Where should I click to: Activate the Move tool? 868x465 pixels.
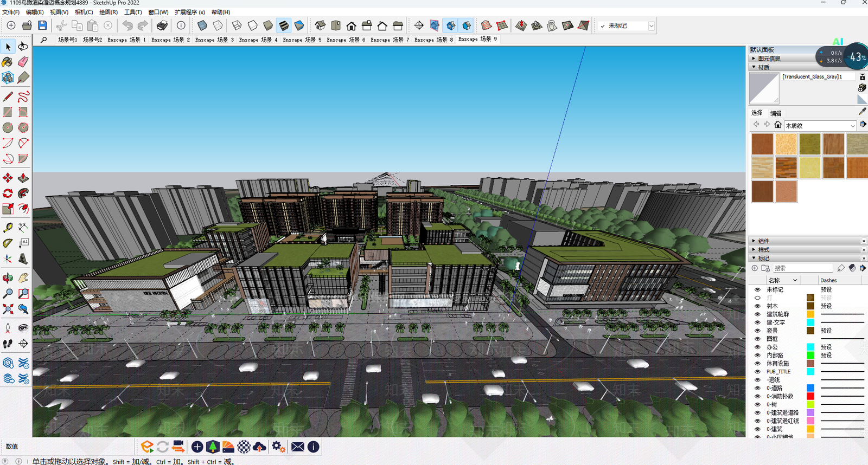(x=8, y=178)
